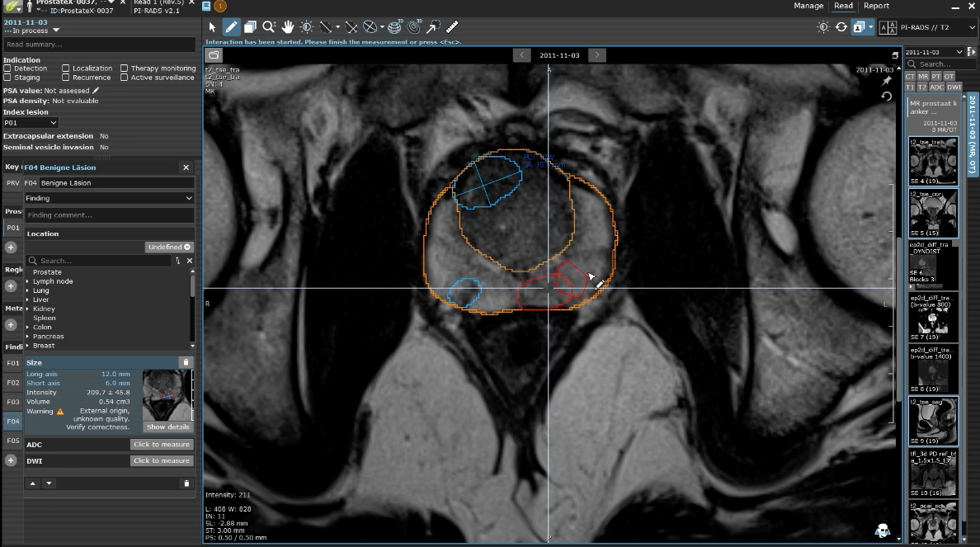
Task: Select the arrow pointer tool
Action: coord(212,27)
